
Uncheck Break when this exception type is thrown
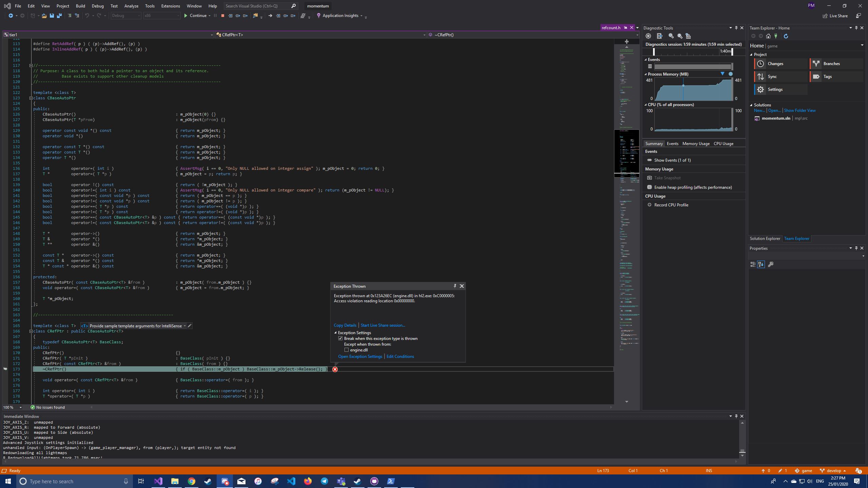(340, 339)
